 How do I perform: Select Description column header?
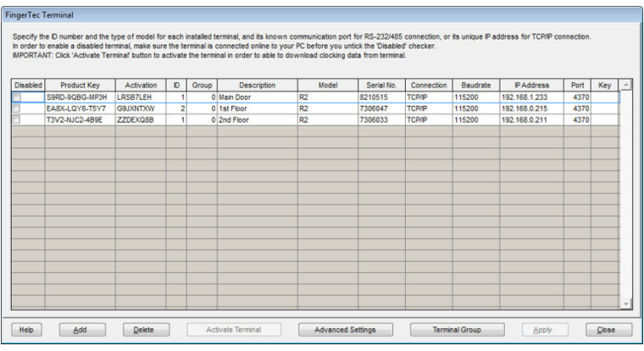point(258,85)
